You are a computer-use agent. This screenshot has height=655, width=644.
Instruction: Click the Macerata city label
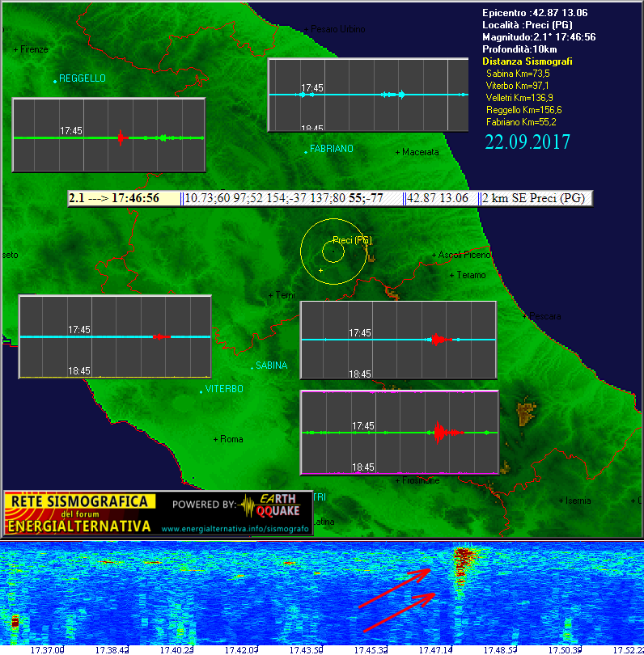pos(420,152)
